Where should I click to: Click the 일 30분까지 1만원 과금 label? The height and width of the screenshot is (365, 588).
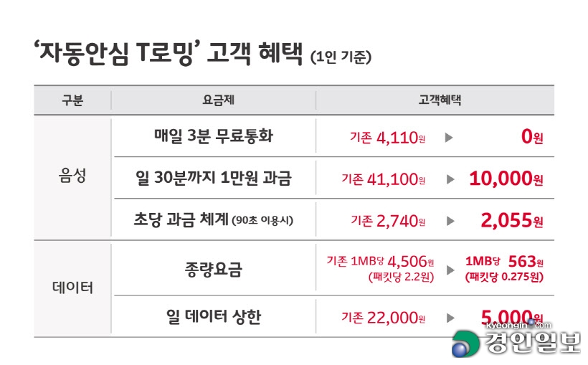[214, 178]
